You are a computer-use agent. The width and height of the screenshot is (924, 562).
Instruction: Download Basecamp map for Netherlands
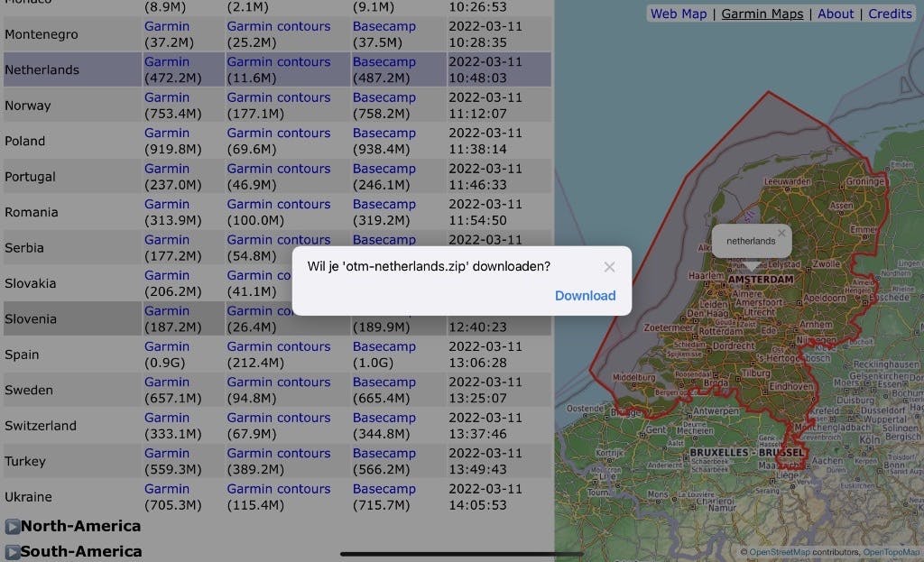pyautogui.click(x=384, y=62)
